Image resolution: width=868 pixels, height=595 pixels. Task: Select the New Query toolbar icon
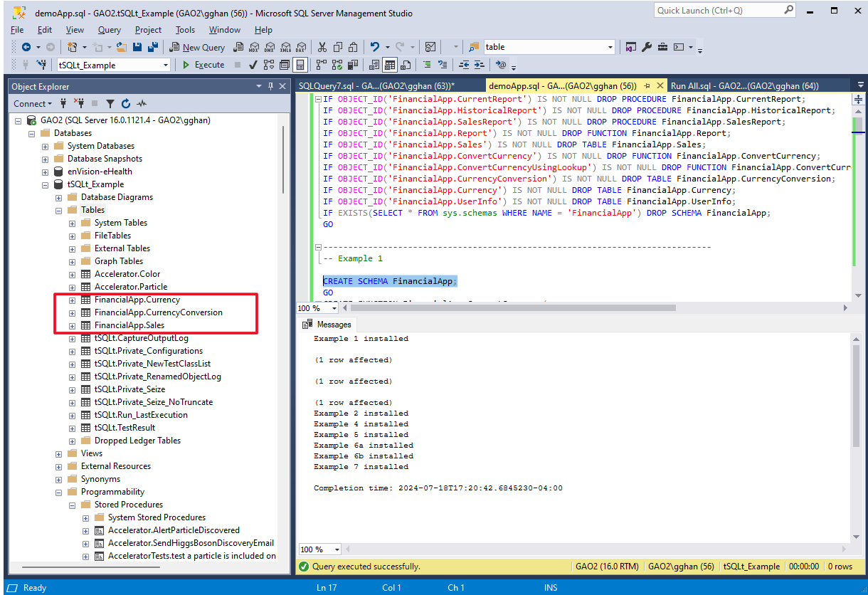click(174, 47)
